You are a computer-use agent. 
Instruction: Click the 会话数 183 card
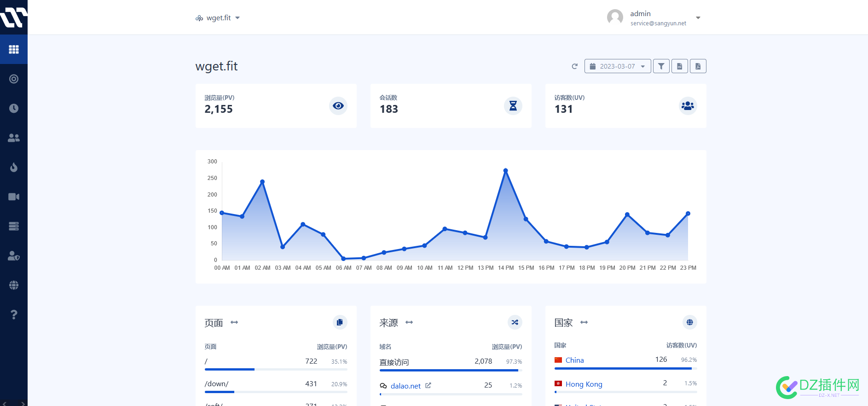pos(451,106)
